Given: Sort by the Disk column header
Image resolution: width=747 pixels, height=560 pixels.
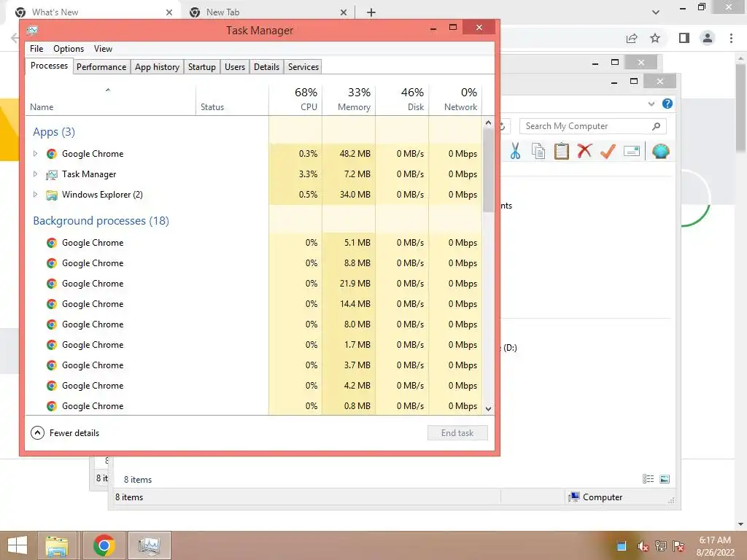Looking at the screenshot, I should tap(403, 99).
